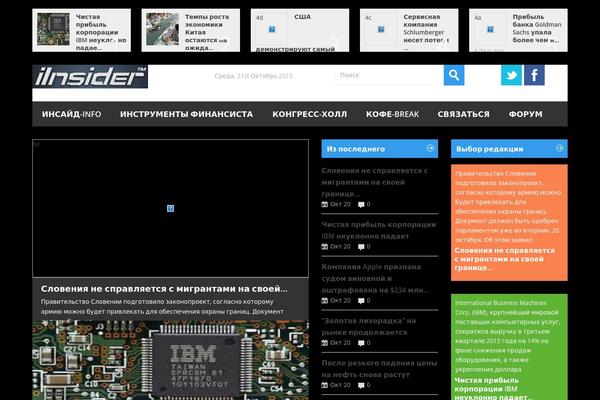Open ИНСТРУМЕНТЫ ФИНАНСИСТА menu item
The image size is (600, 400).
point(186,114)
